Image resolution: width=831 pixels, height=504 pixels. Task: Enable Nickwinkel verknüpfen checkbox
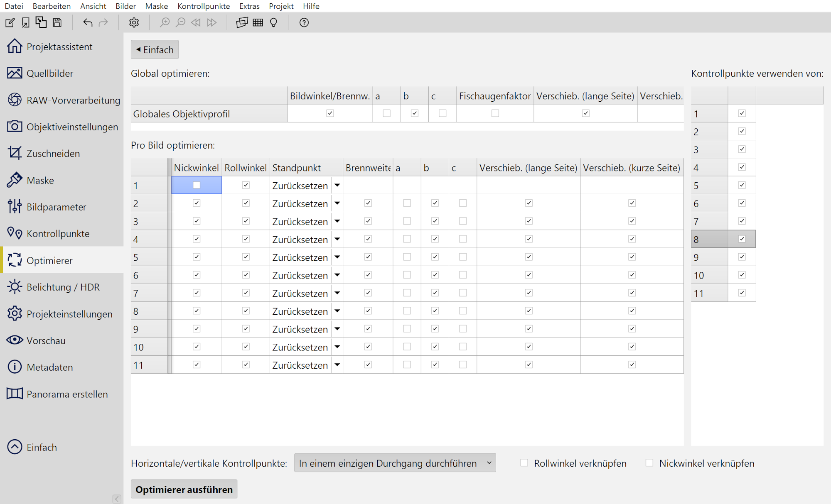649,462
